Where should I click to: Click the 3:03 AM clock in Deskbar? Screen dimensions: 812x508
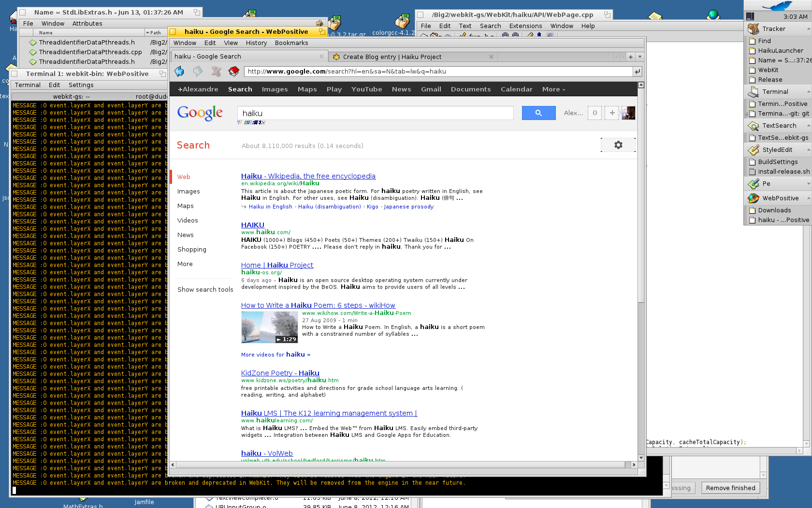pos(795,16)
